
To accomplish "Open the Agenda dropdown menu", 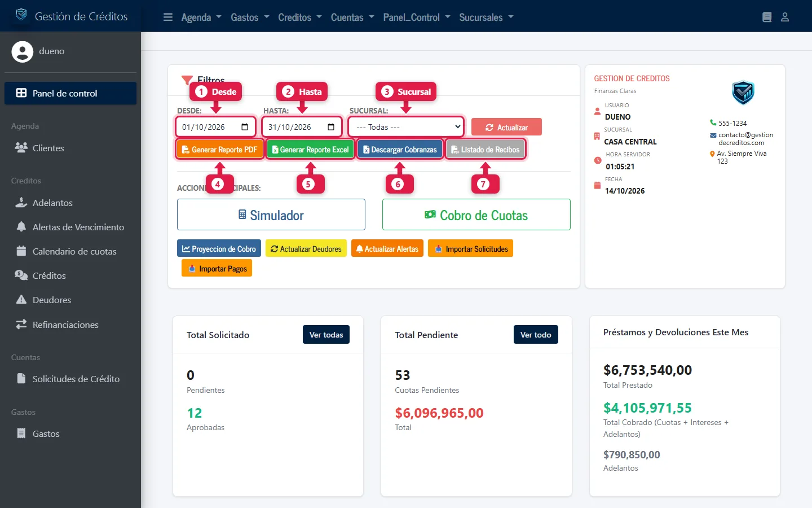I will (x=201, y=17).
